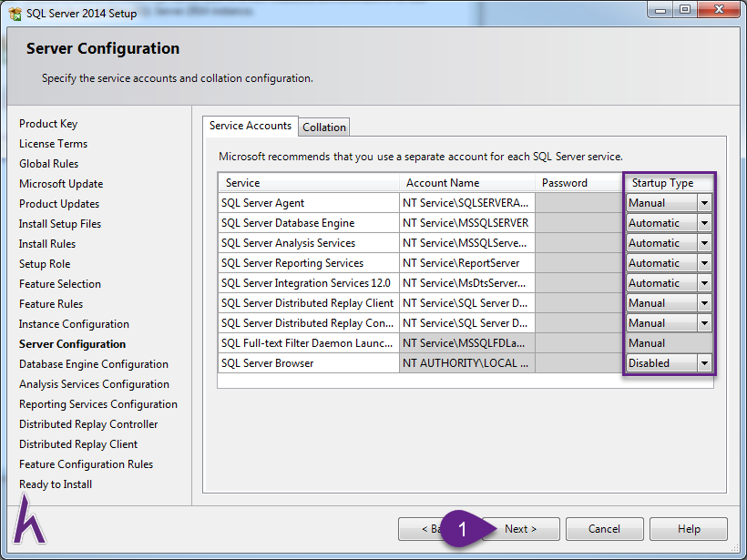Select account name NT AUTHORITY\LOCAL cell
This screenshot has width=747, height=560.
466,362
